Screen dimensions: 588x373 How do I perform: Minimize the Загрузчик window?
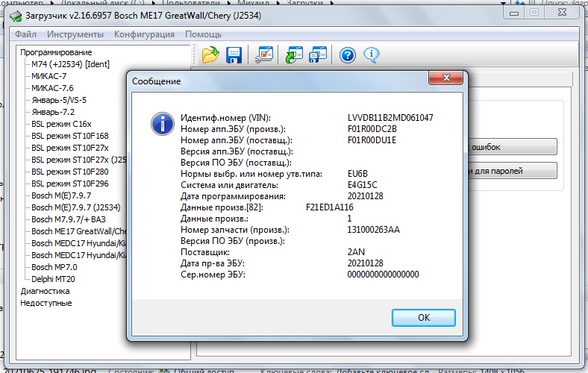[515, 13]
